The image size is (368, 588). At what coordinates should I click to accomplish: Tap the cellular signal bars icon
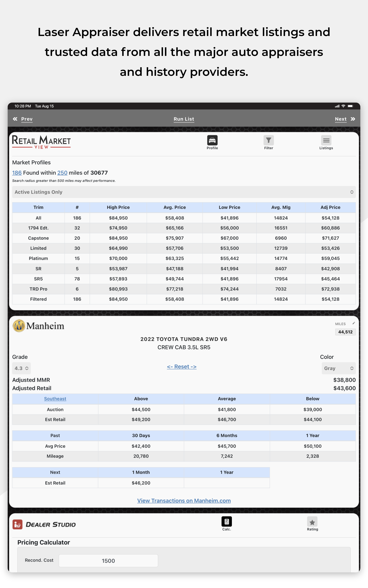337,106
